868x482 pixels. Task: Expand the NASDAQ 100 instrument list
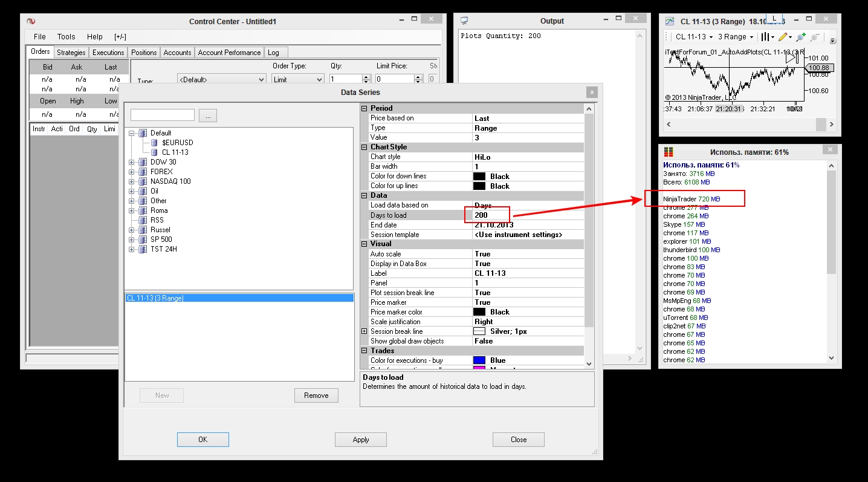point(132,181)
